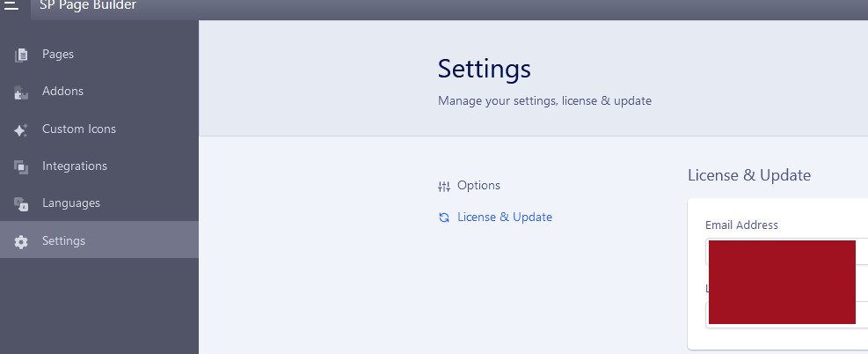868x354 pixels.
Task: Open the Integrations text label
Action: tap(75, 166)
